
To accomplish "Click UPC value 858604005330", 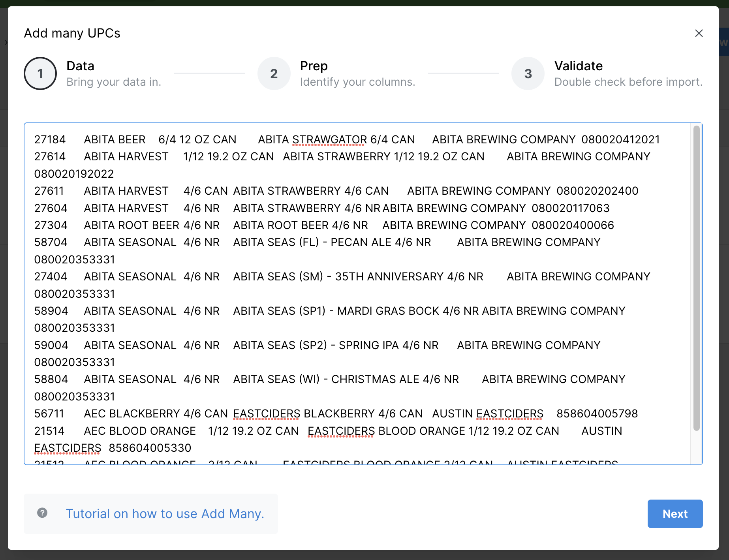I will [150, 448].
